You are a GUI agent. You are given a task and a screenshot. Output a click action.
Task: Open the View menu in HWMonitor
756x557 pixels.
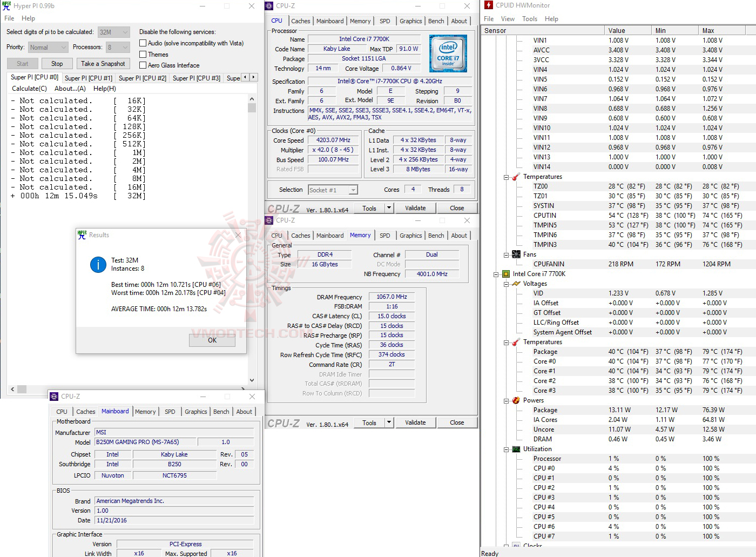(508, 18)
